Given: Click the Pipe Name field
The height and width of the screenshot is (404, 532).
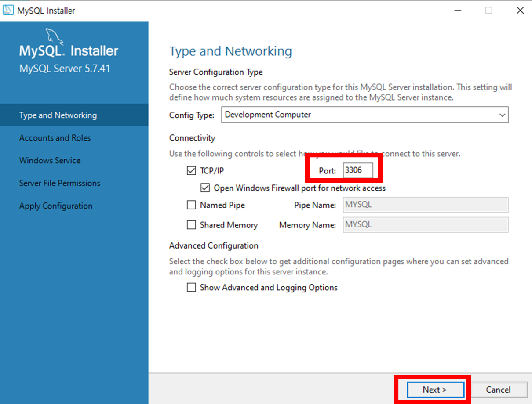Looking at the screenshot, I should click(x=426, y=205).
